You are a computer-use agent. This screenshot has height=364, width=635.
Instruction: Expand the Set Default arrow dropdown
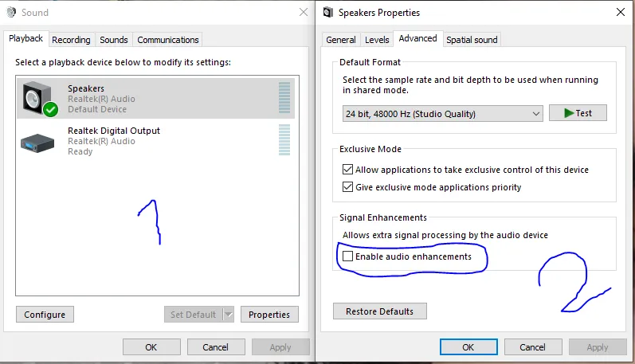pyautogui.click(x=229, y=315)
